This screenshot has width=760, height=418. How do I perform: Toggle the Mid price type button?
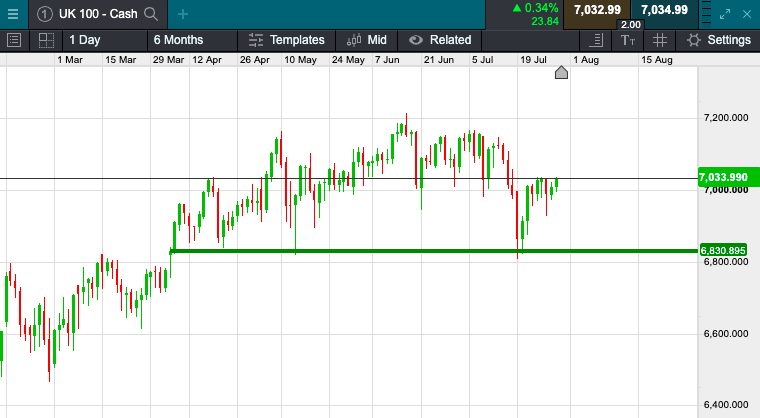point(366,40)
